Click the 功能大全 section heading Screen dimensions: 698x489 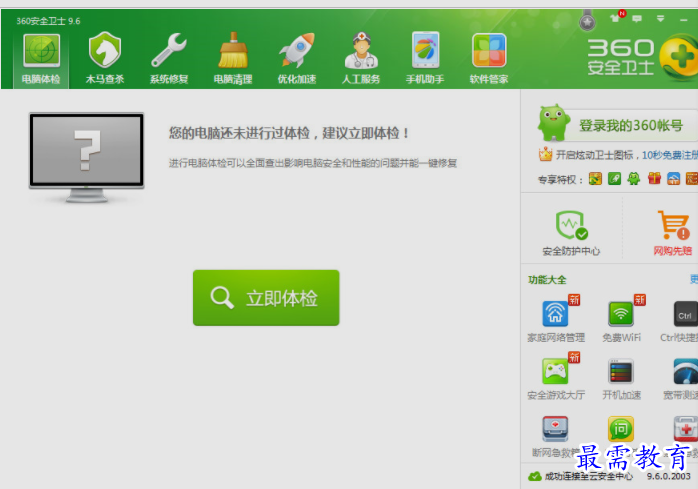click(x=547, y=280)
